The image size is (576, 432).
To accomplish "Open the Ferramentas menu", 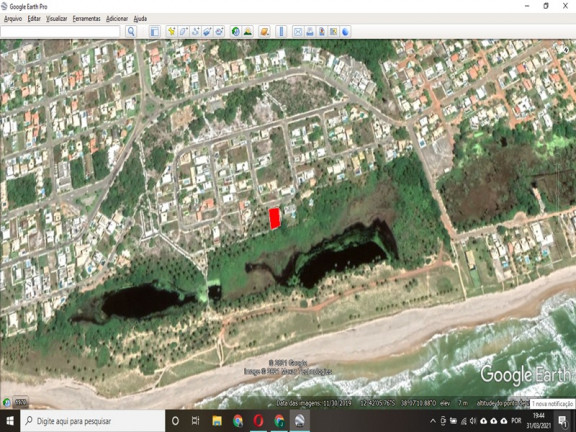I will [x=86, y=18].
